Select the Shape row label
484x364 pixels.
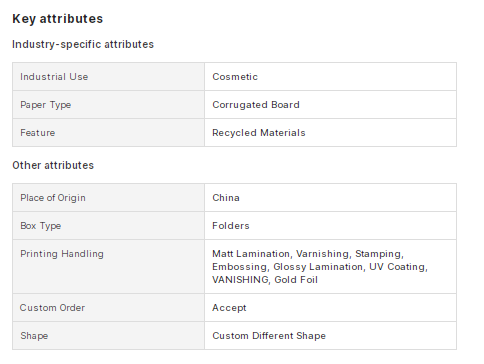34,336
